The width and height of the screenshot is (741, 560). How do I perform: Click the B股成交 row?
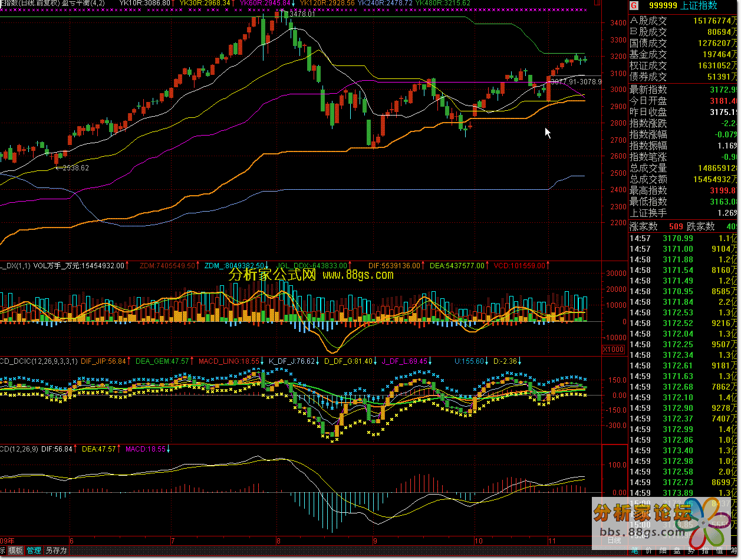(683, 32)
